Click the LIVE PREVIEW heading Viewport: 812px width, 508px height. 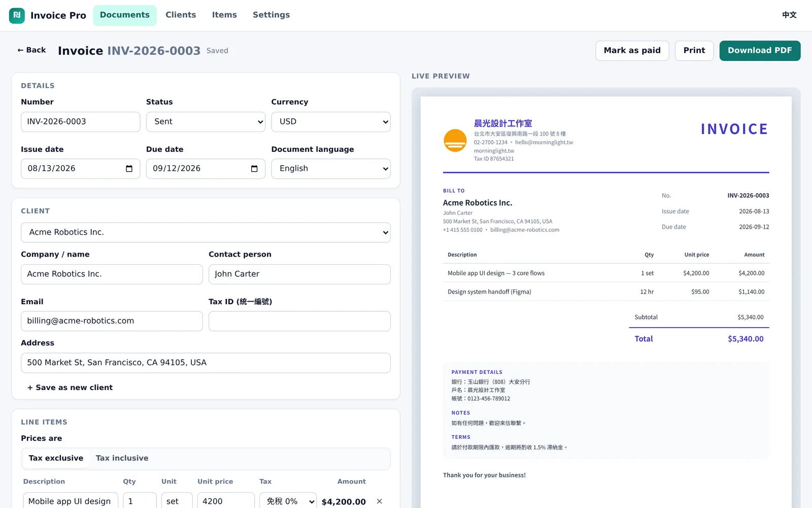click(x=441, y=76)
